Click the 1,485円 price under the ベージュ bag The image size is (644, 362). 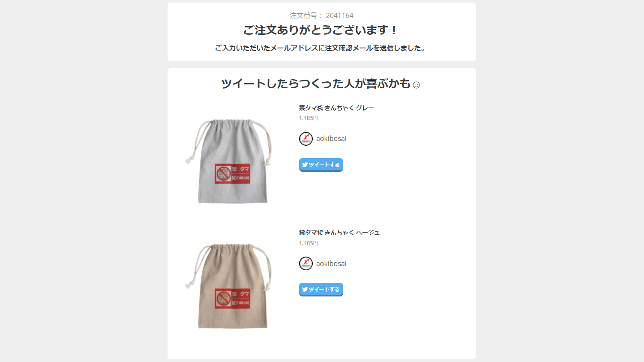[x=309, y=243]
